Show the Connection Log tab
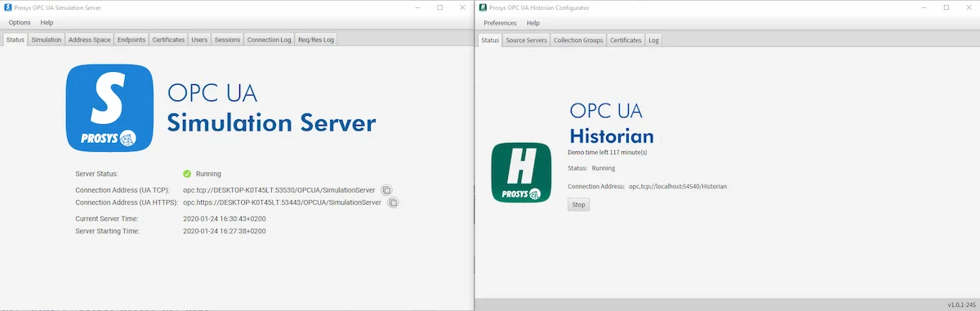This screenshot has width=980, height=311. click(269, 39)
